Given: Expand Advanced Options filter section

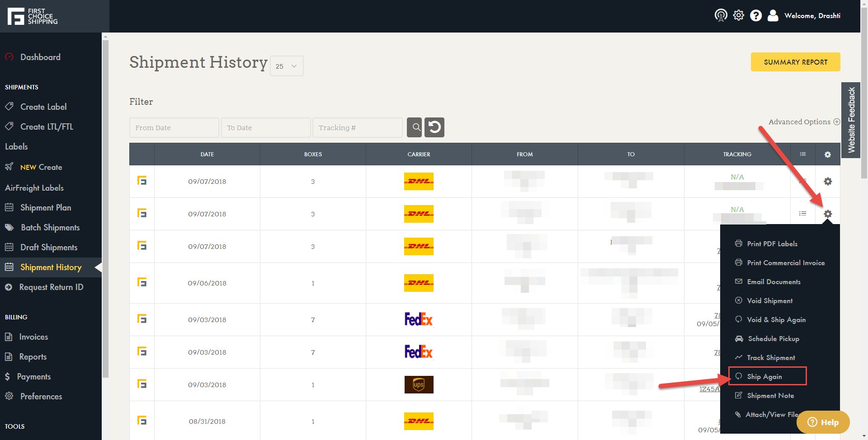Looking at the screenshot, I should pyautogui.click(x=804, y=122).
